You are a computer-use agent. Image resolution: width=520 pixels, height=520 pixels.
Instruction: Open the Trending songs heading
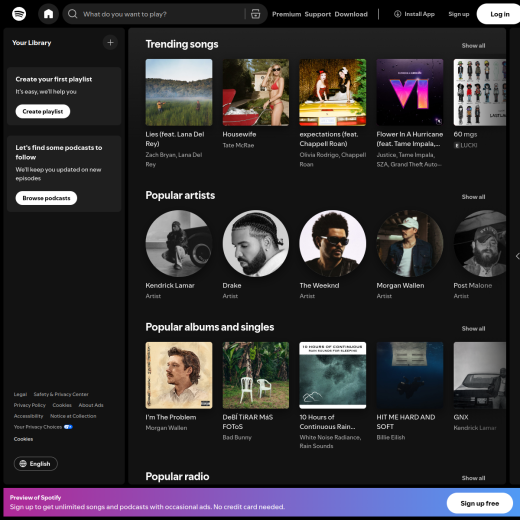click(x=182, y=44)
